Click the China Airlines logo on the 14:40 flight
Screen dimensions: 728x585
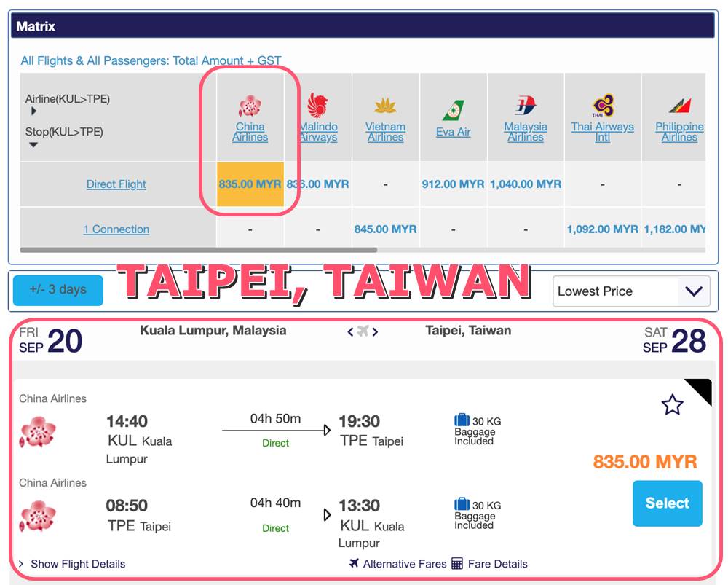[x=38, y=432]
